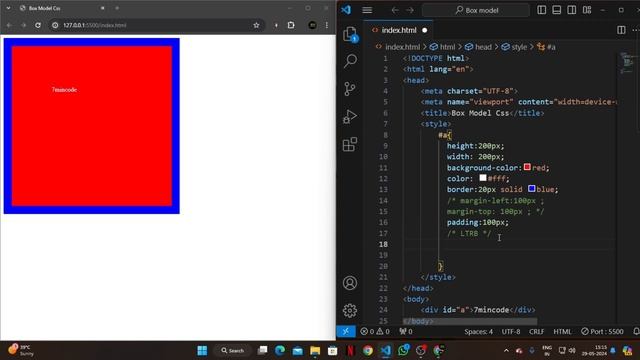Go forward in VS Code navigation
Viewport: 640px width, 360px height.
[410, 10]
